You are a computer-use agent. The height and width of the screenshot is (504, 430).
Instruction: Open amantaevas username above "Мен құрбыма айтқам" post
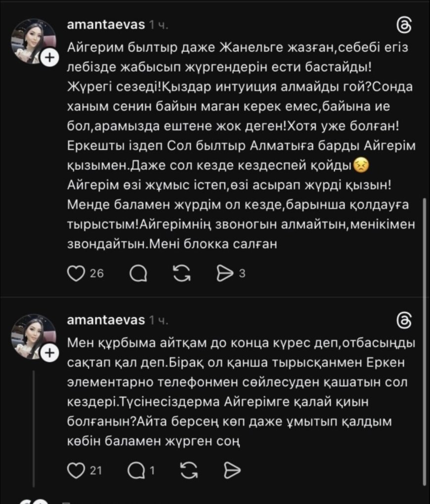(105, 320)
